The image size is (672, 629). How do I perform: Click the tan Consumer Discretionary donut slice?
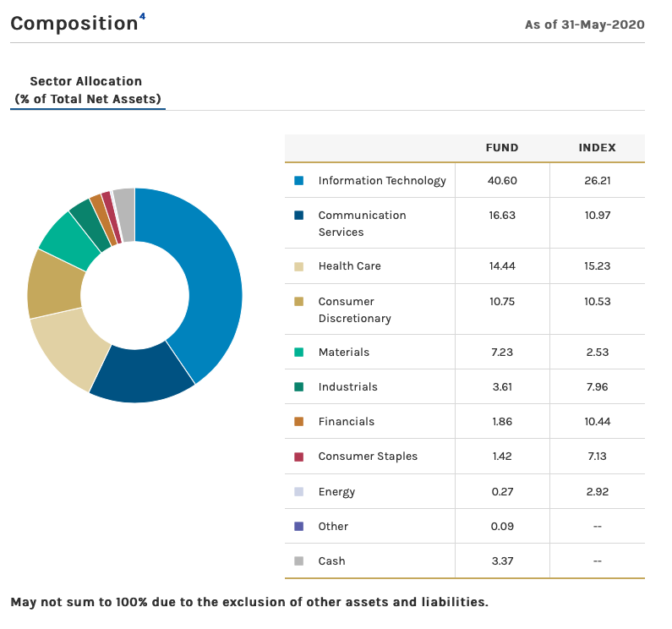[54, 283]
